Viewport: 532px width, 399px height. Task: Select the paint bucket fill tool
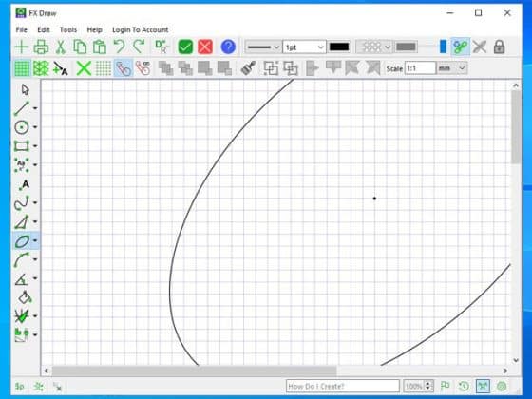point(25,297)
